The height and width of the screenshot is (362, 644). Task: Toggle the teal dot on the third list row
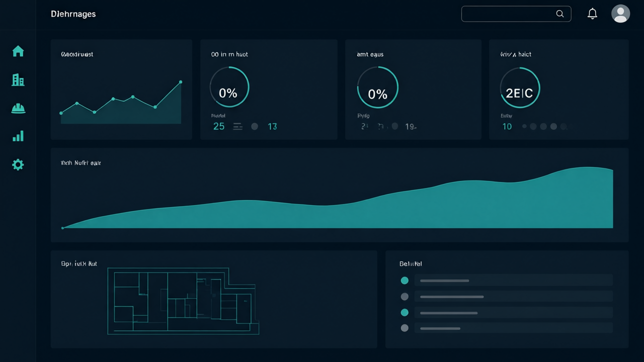coord(405,312)
